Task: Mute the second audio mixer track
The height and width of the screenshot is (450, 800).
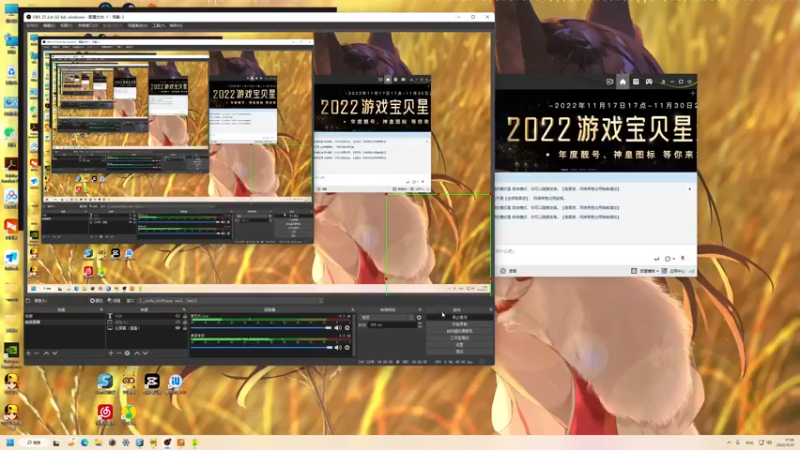Action: [x=338, y=347]
